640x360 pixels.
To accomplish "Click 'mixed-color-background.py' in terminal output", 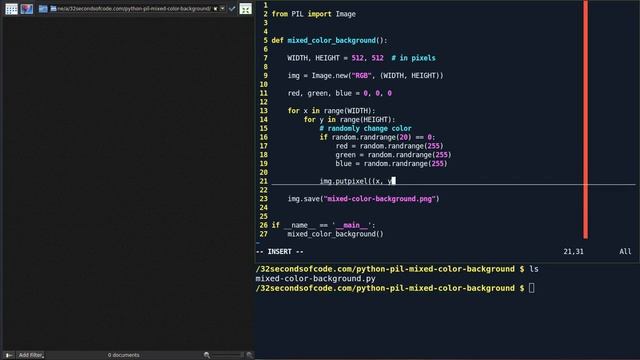I will coord(316,278).
